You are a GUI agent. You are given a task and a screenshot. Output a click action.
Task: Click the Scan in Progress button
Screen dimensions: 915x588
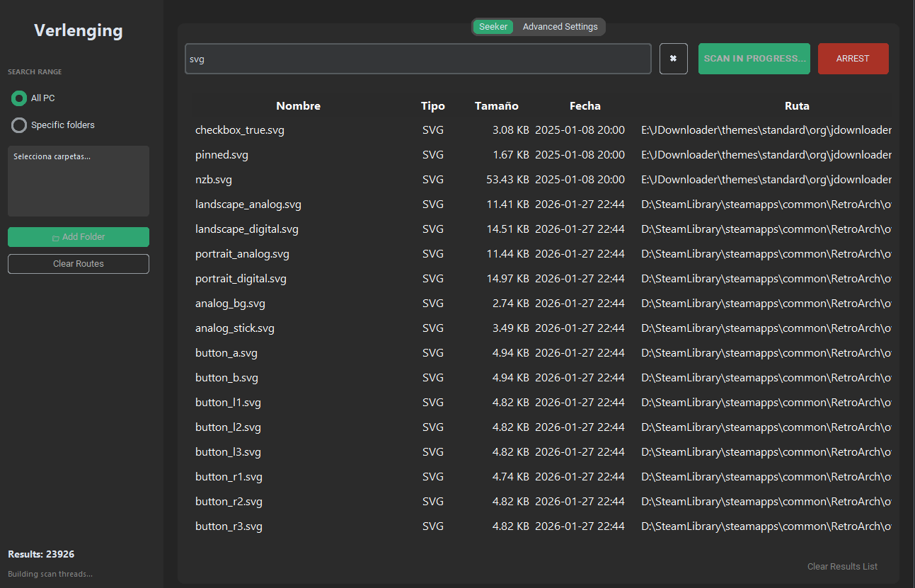pos(754,59)
